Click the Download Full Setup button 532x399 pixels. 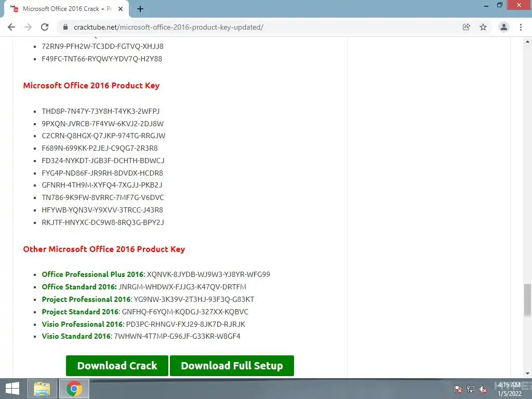tap(232, 366)
